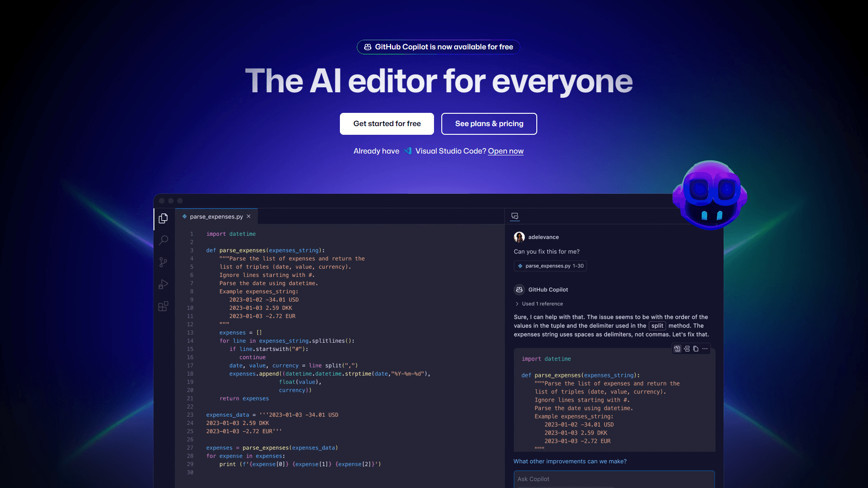This screenshot has width=868, height=488.
Task: Open the Source Control branch icon
Action: pyautogui.click(x=163, y=262)
